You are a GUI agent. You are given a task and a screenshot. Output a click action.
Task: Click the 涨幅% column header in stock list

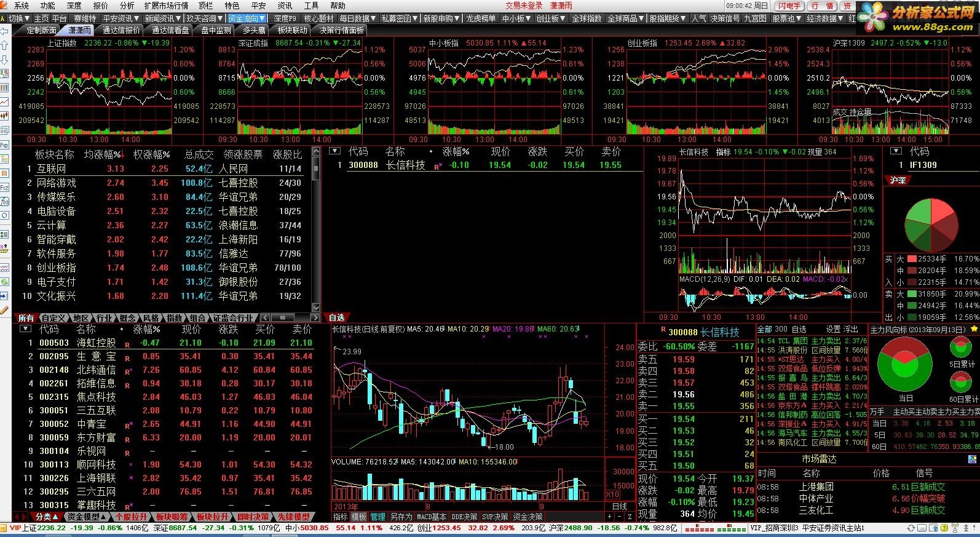pyautogui.click(x=146, y=330)
